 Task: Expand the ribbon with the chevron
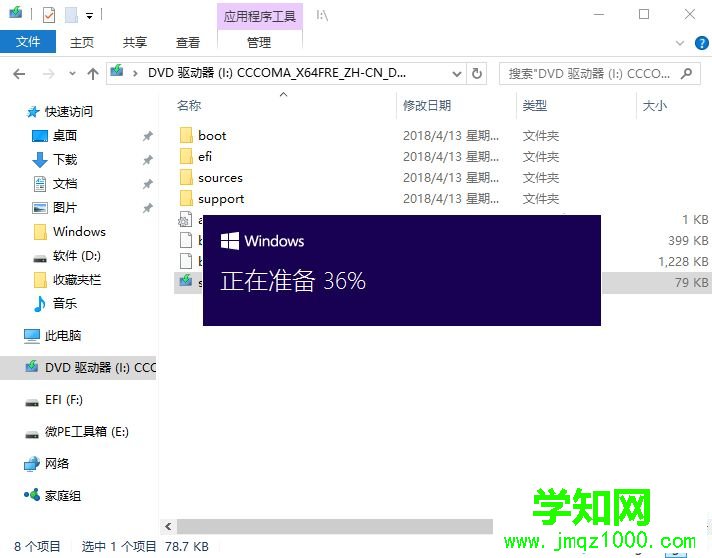680,43
